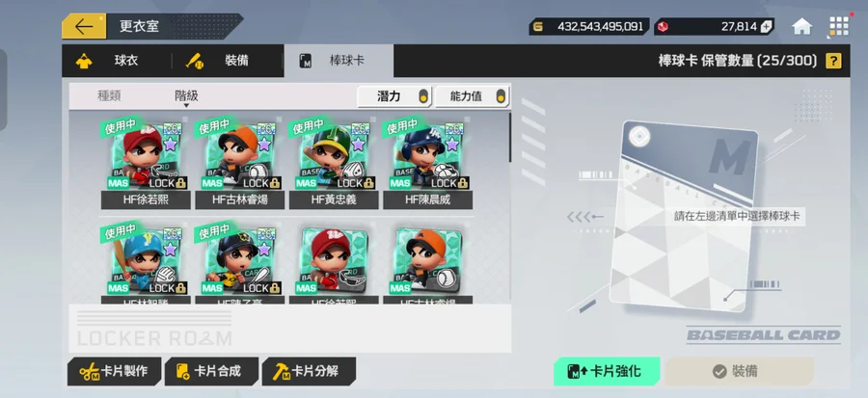Click lock icon on HF徐若熙 card
The image size is (868, 398).
click(180, 183)
